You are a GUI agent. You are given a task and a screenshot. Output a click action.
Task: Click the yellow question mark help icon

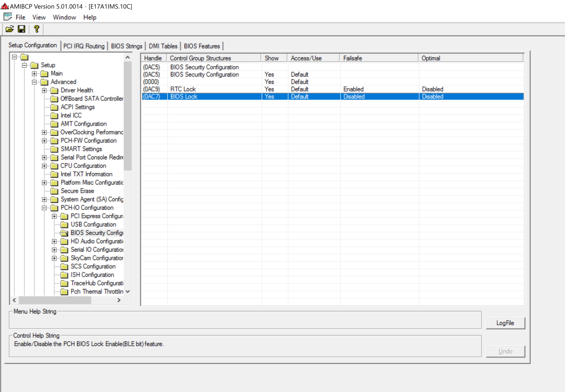tap(37, 29)
